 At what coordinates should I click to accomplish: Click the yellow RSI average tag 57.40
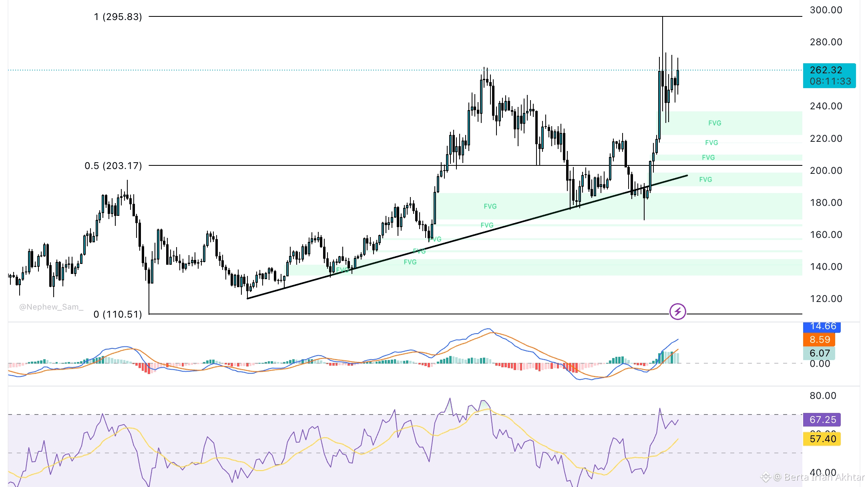pyautogui.click(x=822, y=439)
